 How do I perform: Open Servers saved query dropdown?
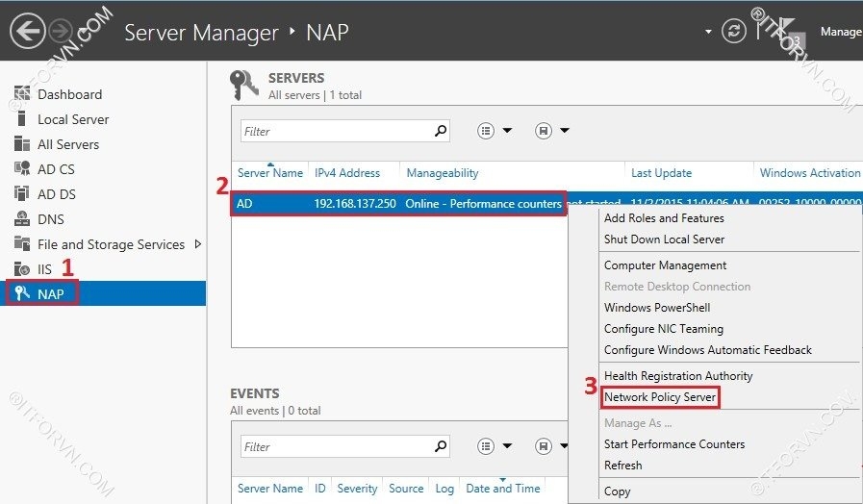click(552, 131)
